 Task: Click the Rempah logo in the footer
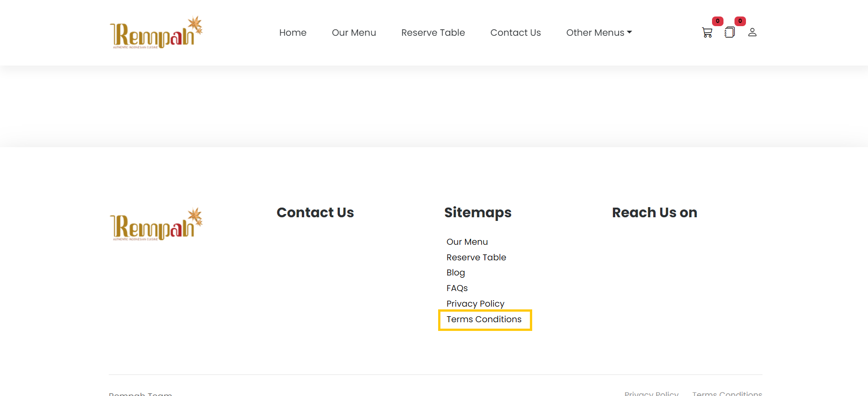(156, 224)
